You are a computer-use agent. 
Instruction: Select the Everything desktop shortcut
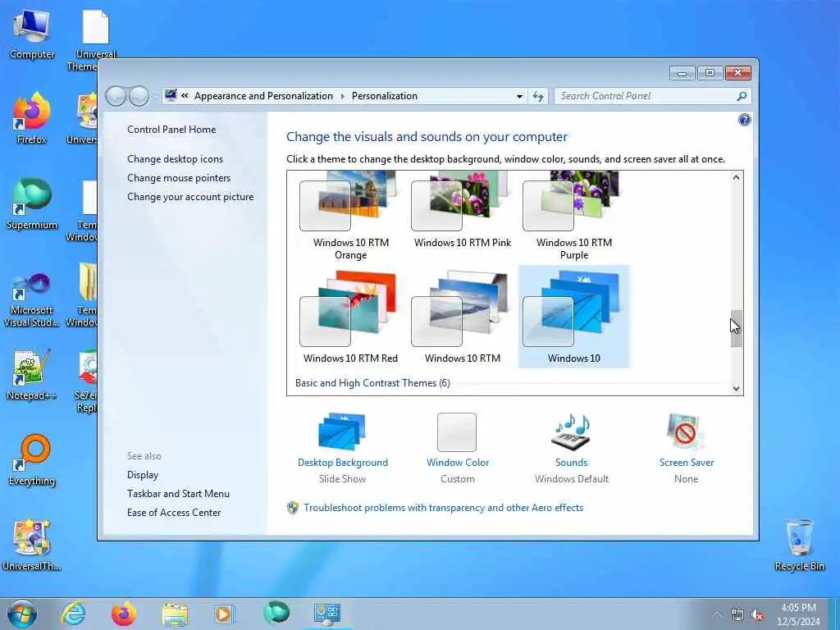coord(32,461)
